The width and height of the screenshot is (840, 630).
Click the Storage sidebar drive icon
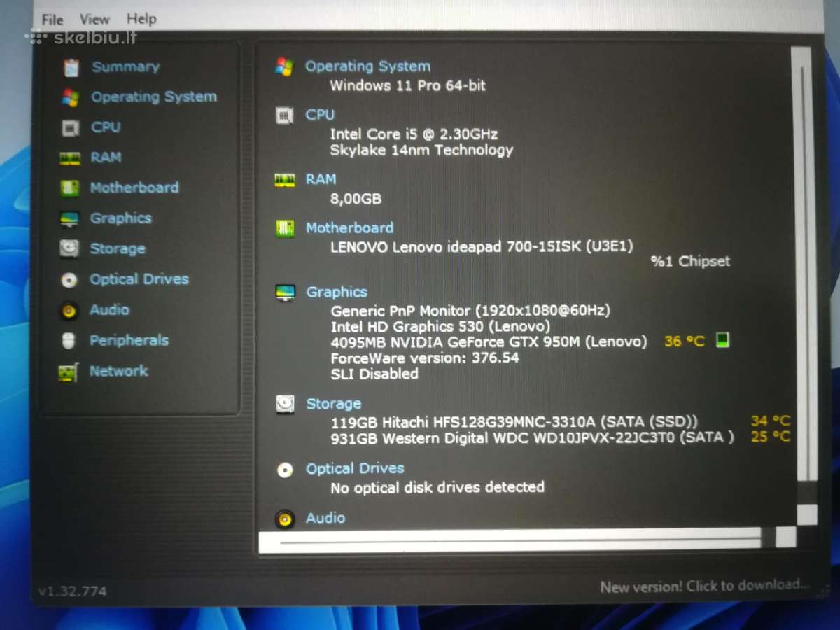[69, 249]
